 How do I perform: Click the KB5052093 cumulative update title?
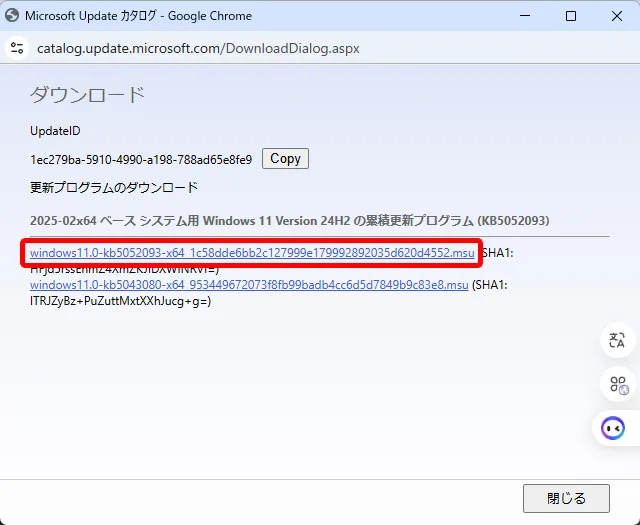(x=289, y=221)
